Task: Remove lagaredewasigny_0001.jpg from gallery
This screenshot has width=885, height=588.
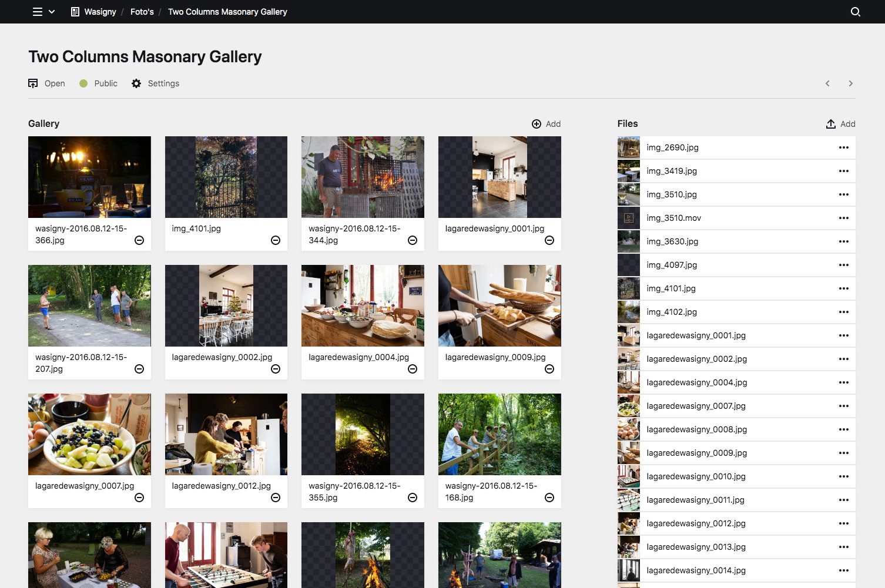Action: point(549,240)
